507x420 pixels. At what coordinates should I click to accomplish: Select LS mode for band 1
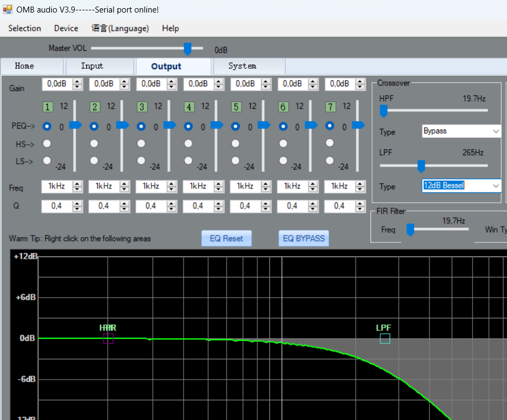[47, 161]
